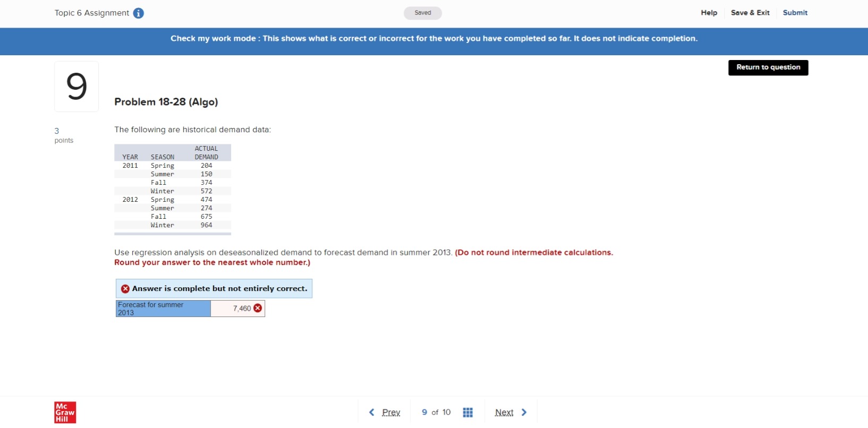Click the 2011 year cell

pyautogui.click(x=130, y=166)
